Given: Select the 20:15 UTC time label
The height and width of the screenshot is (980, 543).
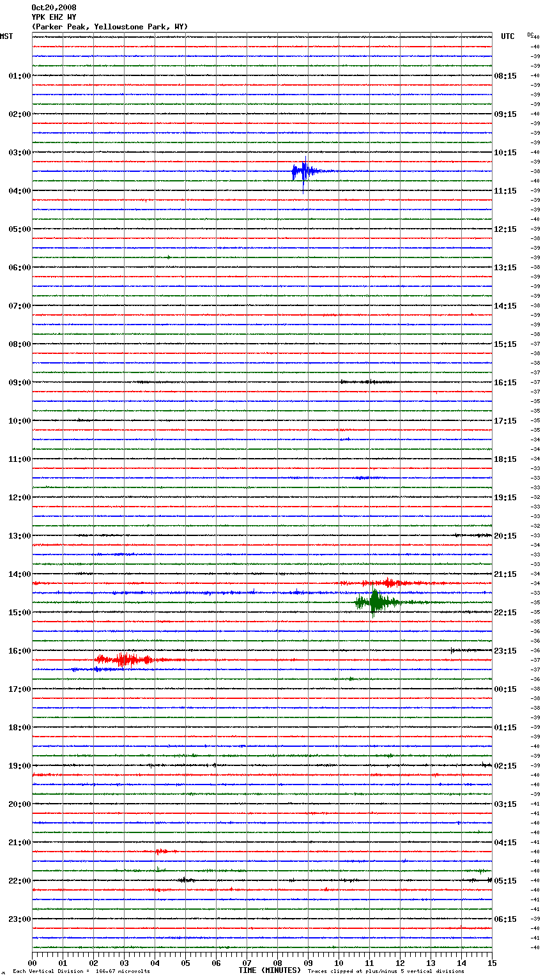Looking at the screenshot, I should pyautogui.click(x=505, y=536).
